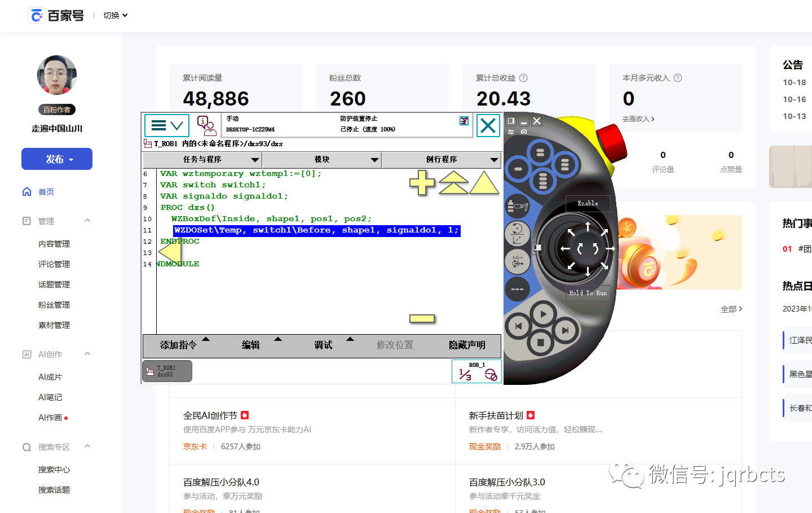Open 内容管理 in sidebar

tap(54, 244)
